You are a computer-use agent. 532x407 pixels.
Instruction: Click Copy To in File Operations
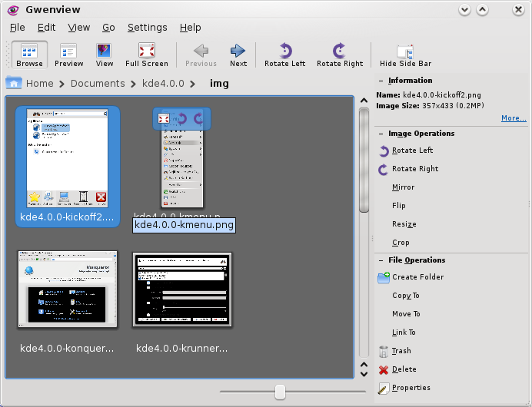click(x=406, y=296)
